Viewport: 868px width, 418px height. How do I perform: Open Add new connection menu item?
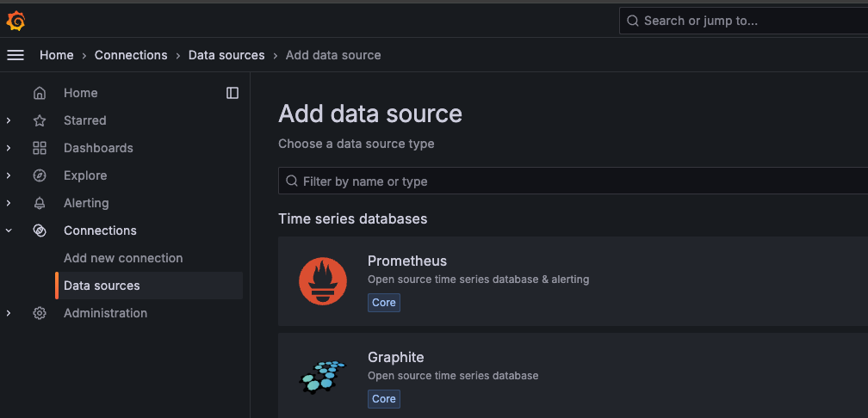click(123, 258)
